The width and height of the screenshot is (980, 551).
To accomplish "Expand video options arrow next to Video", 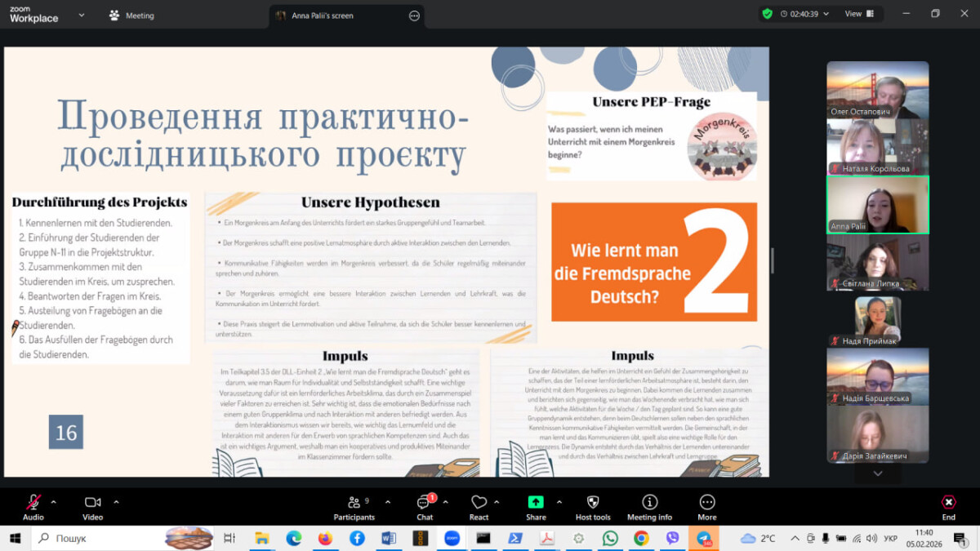I will pos(116,502).
